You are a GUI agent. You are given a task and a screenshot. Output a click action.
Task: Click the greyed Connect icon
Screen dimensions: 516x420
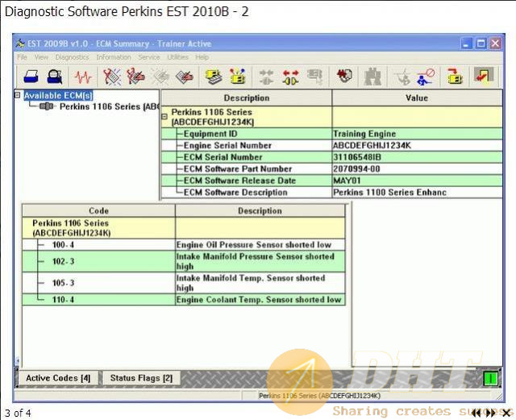pyautogui.click(x=266, y=77)
